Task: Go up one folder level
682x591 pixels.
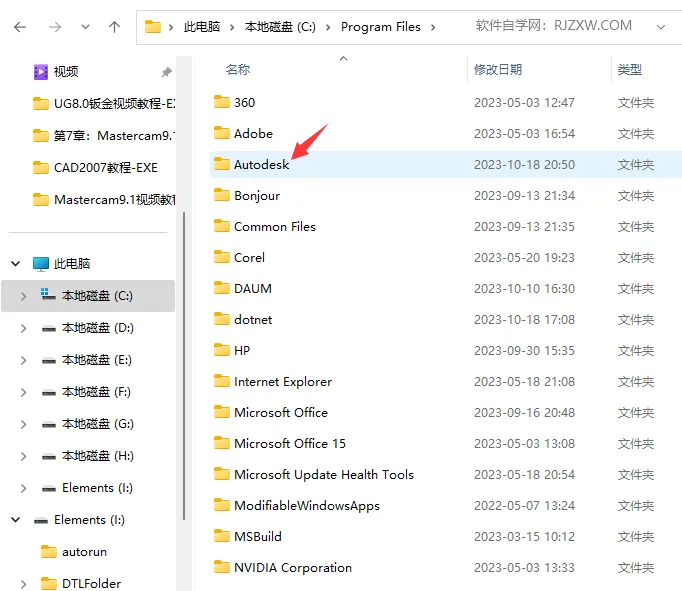Action: (114, 27)
